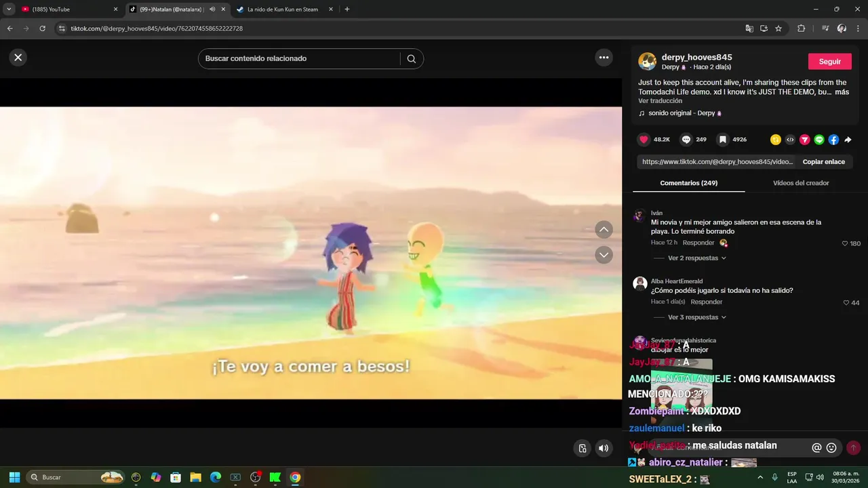
Task: Mute the TikTok tab via speaker icon
Action: click(212, 9)
